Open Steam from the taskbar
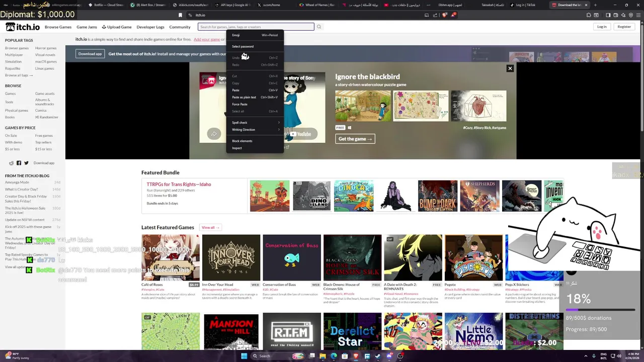644x362 pixels. click(x=378, y=356)
